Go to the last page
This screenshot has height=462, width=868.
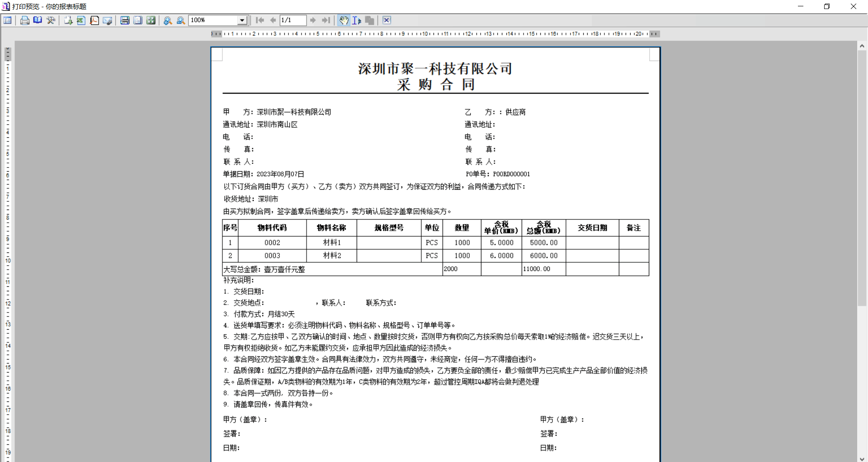coord(326,20)
